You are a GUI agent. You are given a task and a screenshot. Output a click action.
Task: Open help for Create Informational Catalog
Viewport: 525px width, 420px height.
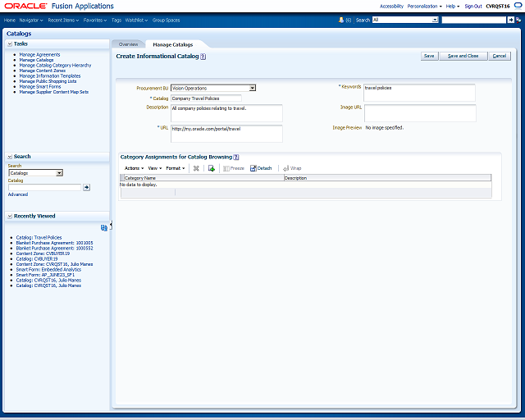click(x=203, y=57)
